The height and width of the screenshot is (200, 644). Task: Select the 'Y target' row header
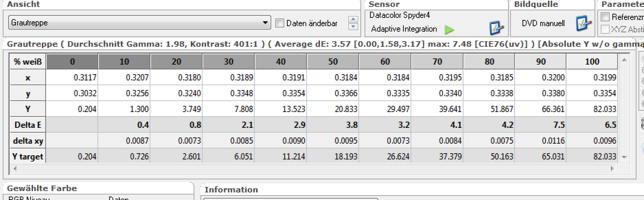(28, 156)
